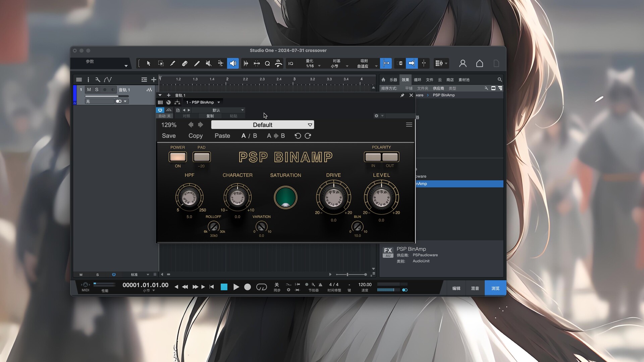
Task: Click the undo arrow in BinAmp
Action: [x=298, y=136]
